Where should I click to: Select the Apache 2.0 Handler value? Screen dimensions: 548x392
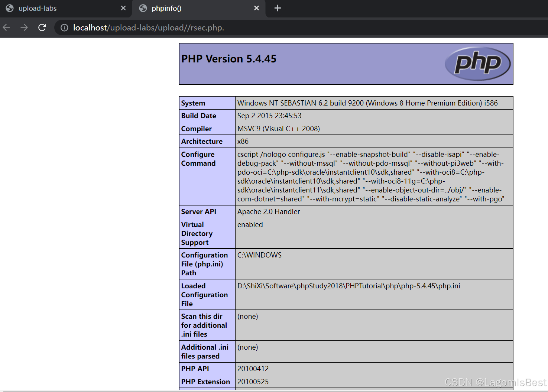[269, 211]
